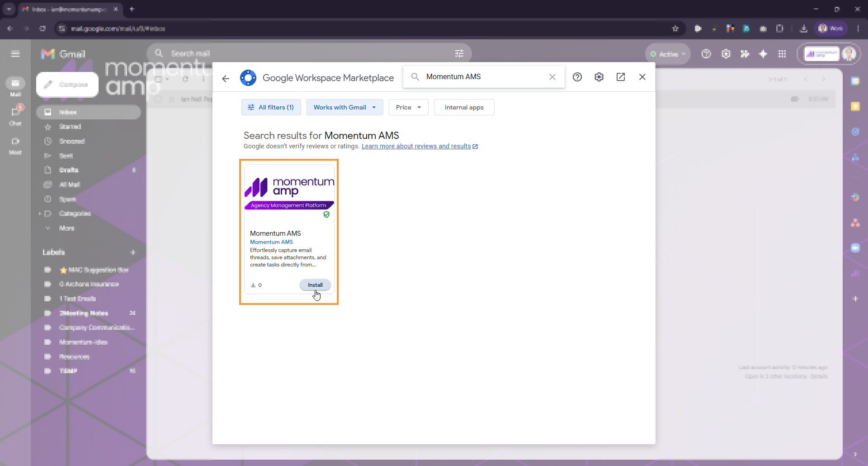Go back in Workspace Marketplace dialog
This screenshot has height=466, width=868.
pos(226,78)
